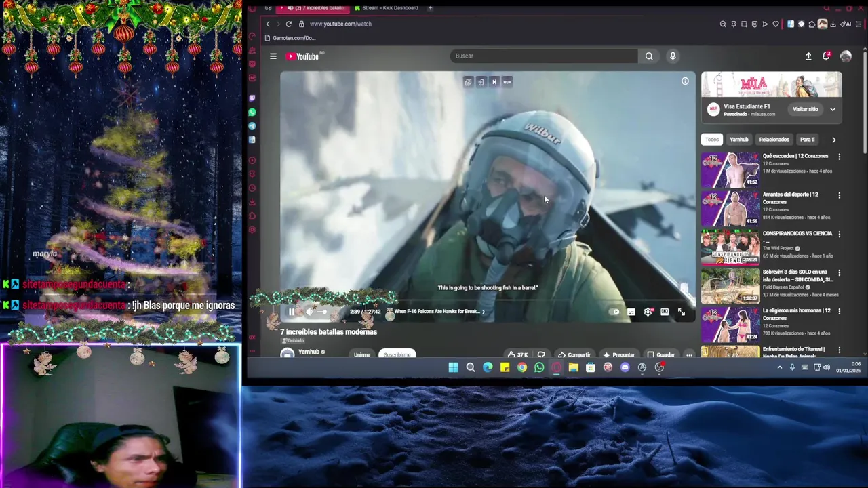Click the Suscribirme button
This screenshot has height=488, width=868.
397,354
